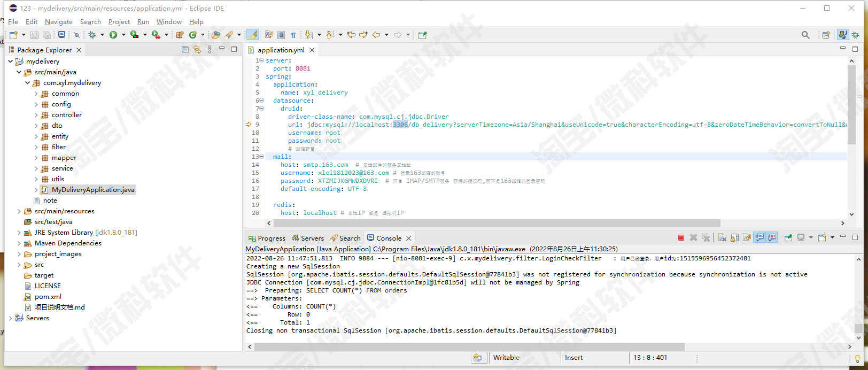Toggle Mark Occurrences in the toolbar
Image resolution: width=868 pixels, height=370 pixels.
click(x=253, y=35)
